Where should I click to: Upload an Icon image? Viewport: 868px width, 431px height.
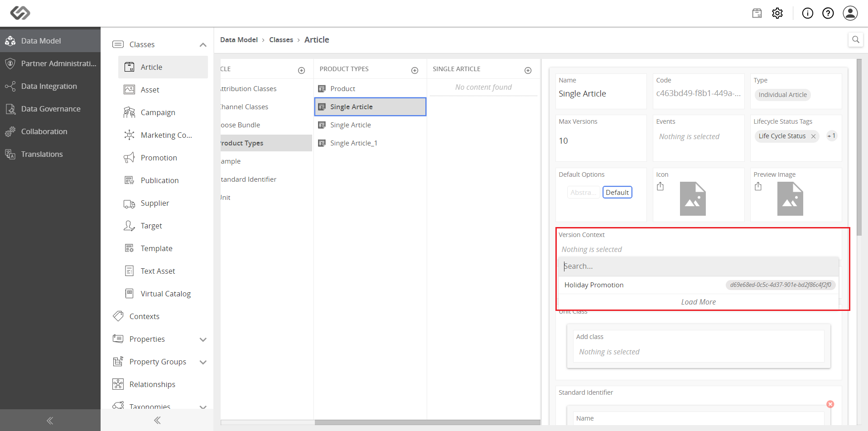[660, 186]
